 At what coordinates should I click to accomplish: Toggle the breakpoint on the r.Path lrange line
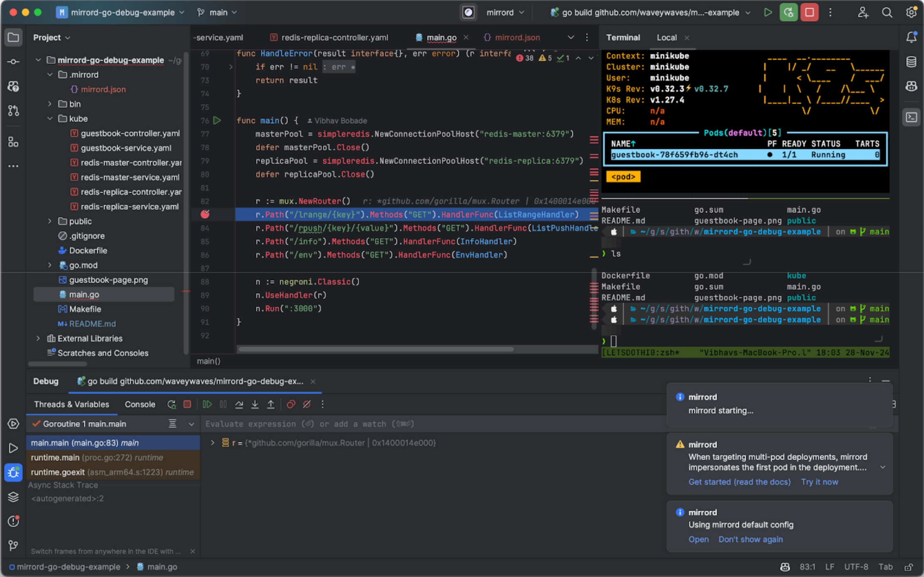tap(205, 215)
